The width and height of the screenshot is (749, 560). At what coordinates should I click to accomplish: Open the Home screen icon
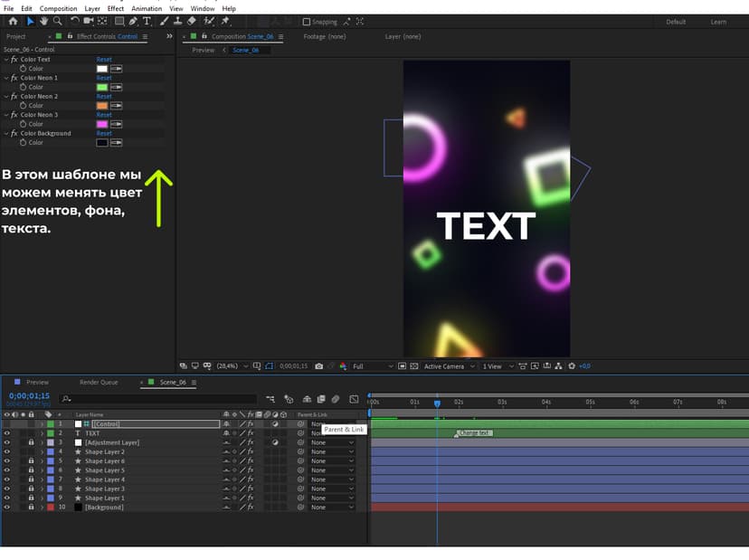pyautogui.click(x=13, y=21)
